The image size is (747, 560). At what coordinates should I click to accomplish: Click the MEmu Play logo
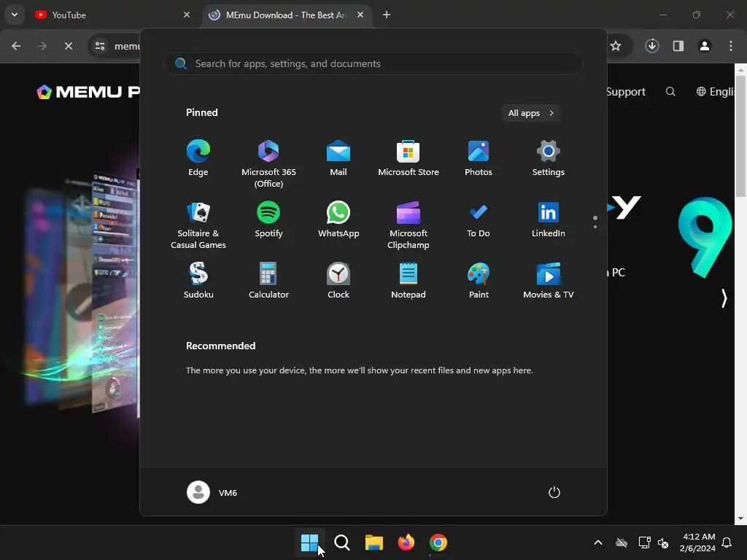pyautogui.click(x=88, y=91)
